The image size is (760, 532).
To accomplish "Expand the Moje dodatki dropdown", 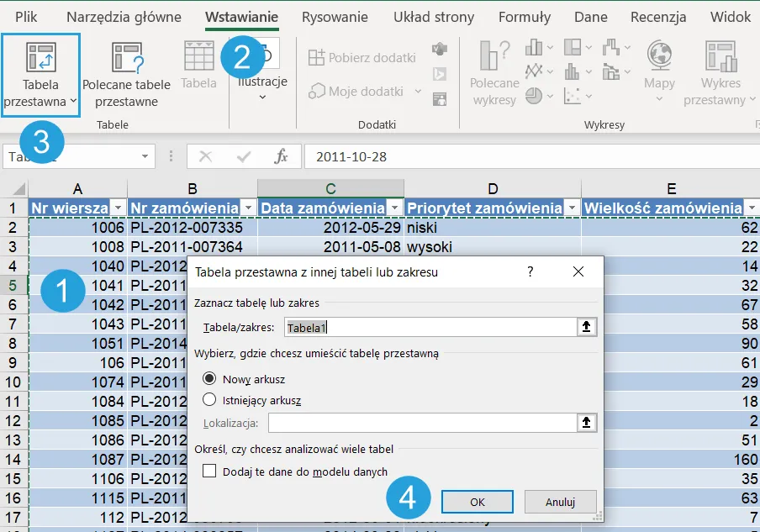I will pyautogui.click(x=419, y=91).
